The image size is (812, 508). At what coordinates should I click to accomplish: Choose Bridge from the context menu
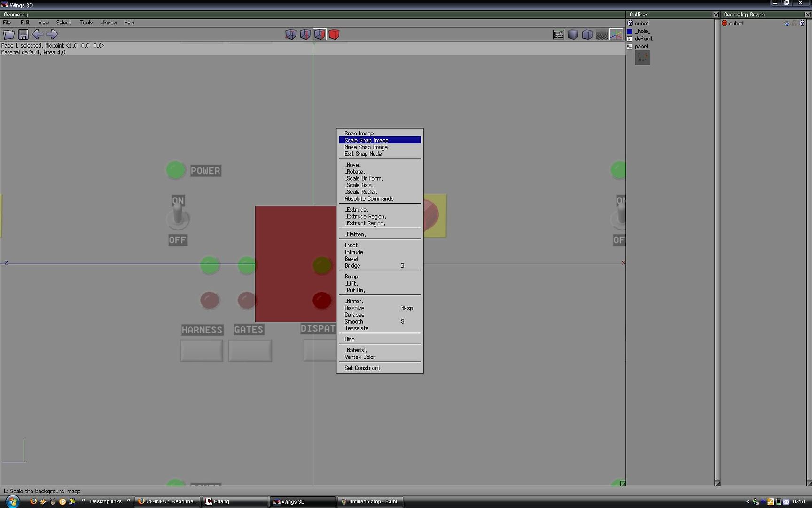coord(380,266)
